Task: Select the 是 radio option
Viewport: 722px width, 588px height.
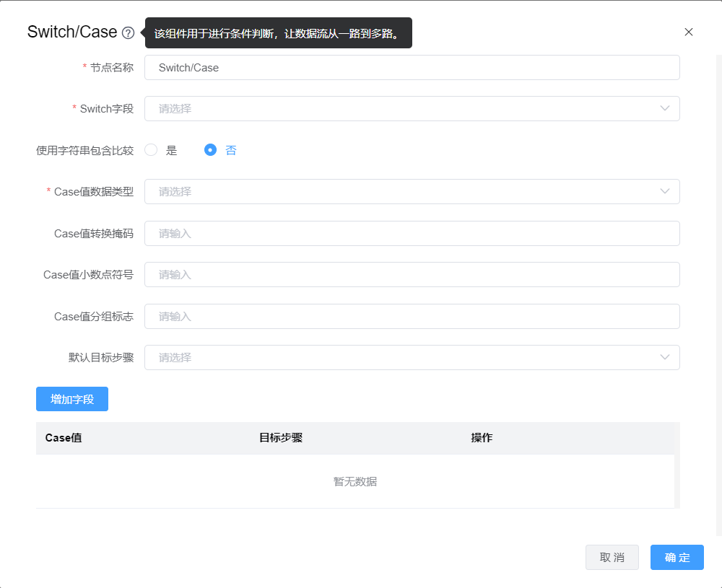Action: (x=151, y=150)
